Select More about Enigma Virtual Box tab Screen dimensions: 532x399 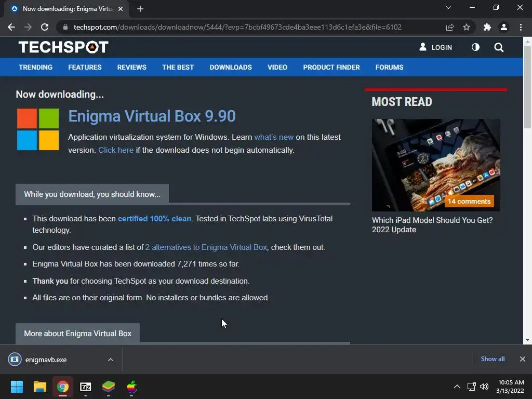(78, 334)
